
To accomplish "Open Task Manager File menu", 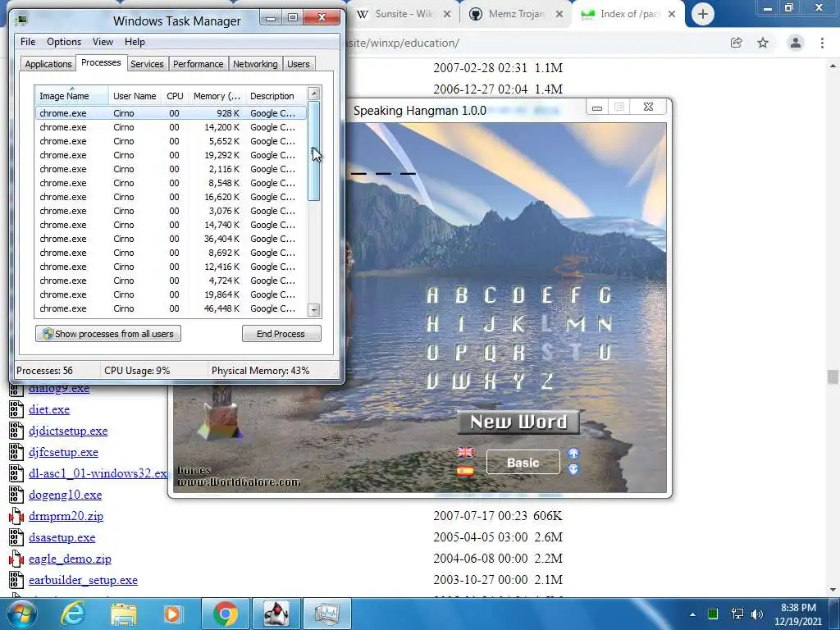I will (28, 42).
